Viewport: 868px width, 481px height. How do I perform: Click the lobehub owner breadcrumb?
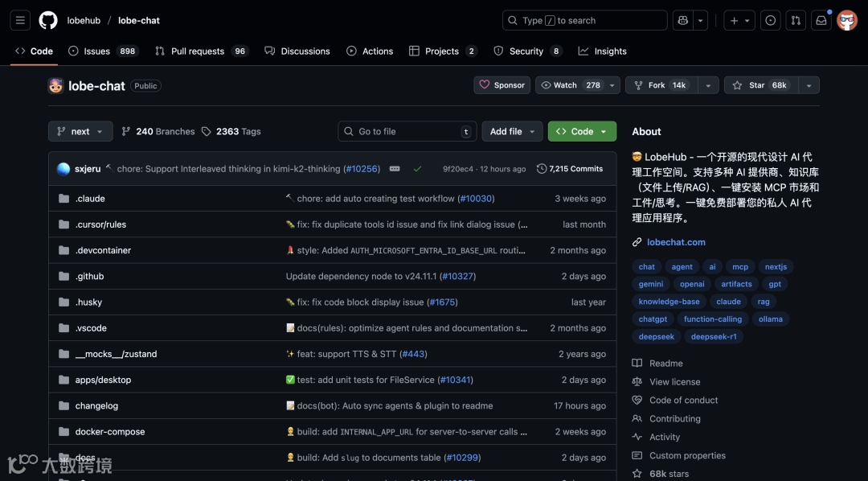(x=84, y=20)
